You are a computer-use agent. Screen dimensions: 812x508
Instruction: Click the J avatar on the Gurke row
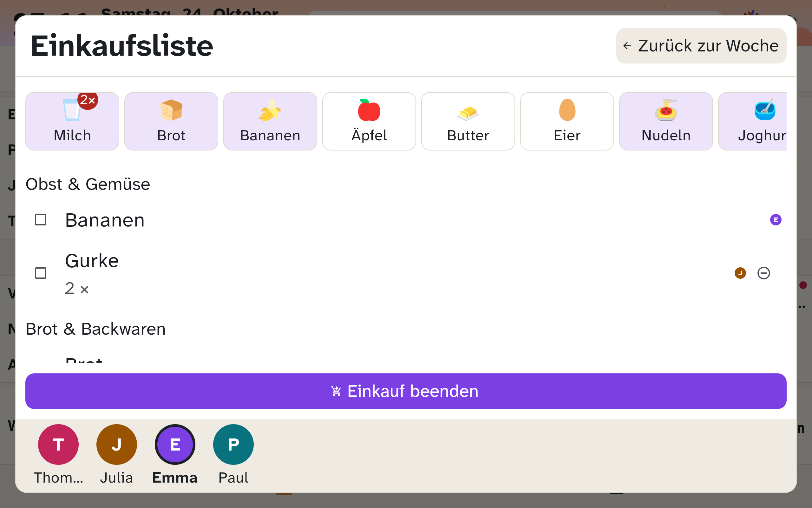coord(740,273)
